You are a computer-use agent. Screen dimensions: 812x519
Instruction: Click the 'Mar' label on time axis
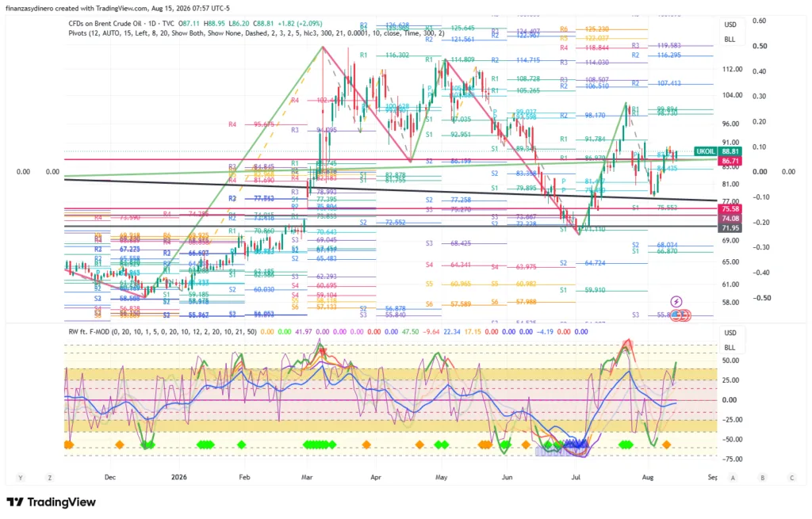coord(307,477)
